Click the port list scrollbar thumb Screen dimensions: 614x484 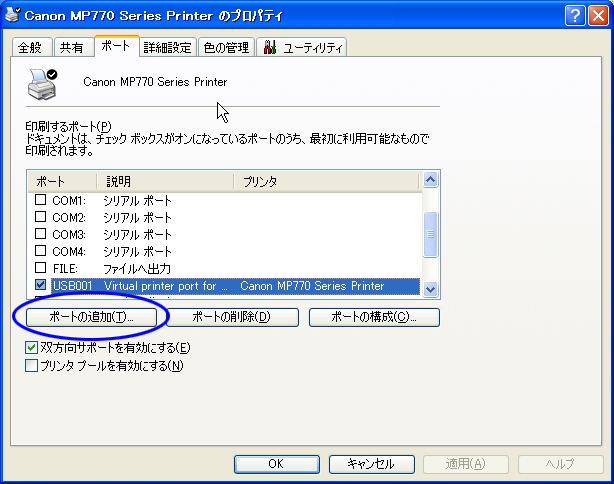tap(430, 235)
